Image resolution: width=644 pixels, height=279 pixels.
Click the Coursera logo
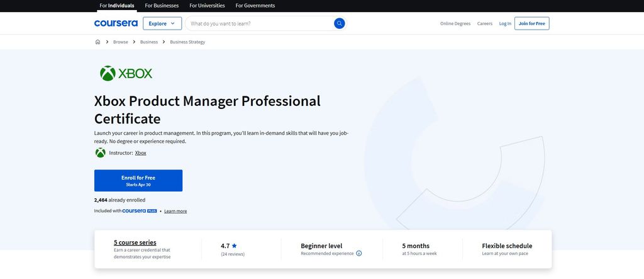[116, 23]
